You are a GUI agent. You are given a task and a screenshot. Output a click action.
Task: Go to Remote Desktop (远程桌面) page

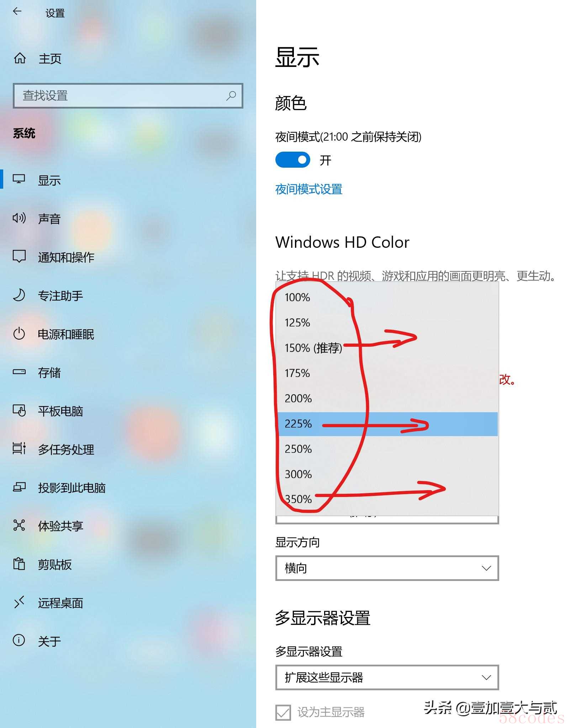point(60,602)
